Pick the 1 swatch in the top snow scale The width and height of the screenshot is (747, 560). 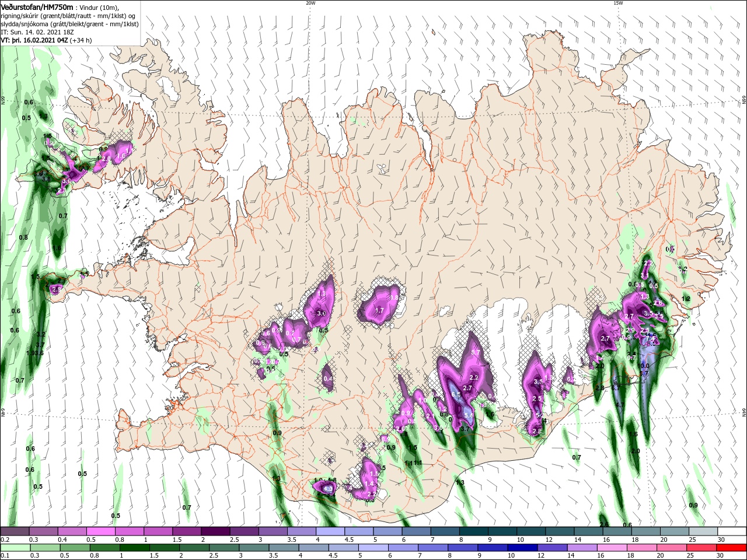click(x=158, y=531)
